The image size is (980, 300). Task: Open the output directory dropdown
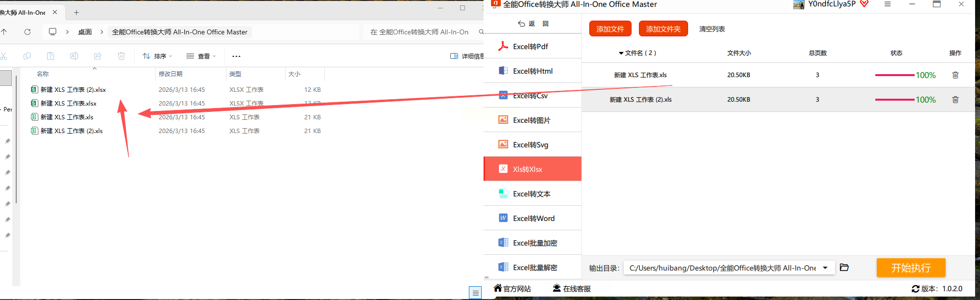825,268
